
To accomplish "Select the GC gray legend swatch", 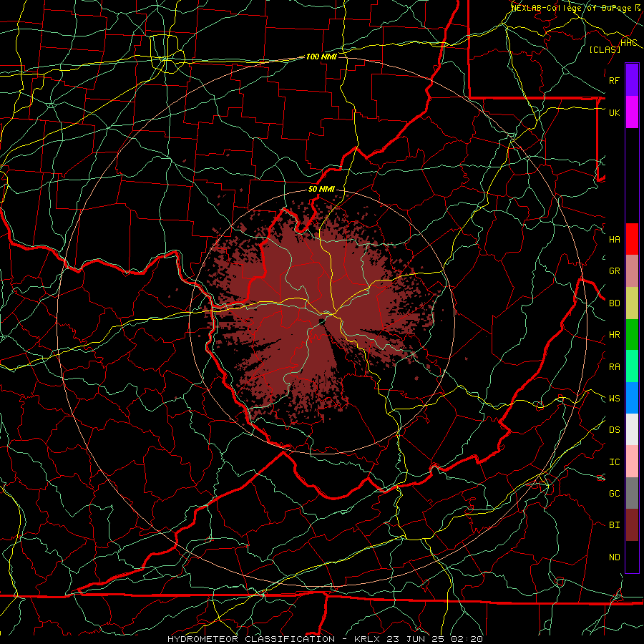I will tap(632, 493).
